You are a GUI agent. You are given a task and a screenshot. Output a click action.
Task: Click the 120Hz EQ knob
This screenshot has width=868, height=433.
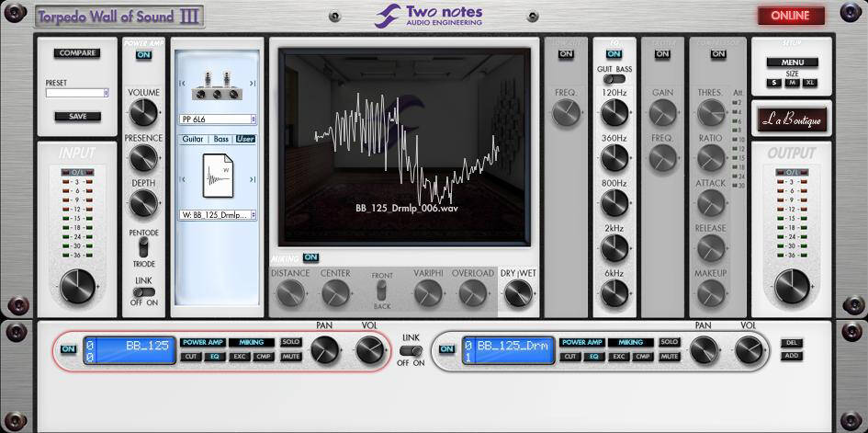pyautogui.click(x=614, y=113)
